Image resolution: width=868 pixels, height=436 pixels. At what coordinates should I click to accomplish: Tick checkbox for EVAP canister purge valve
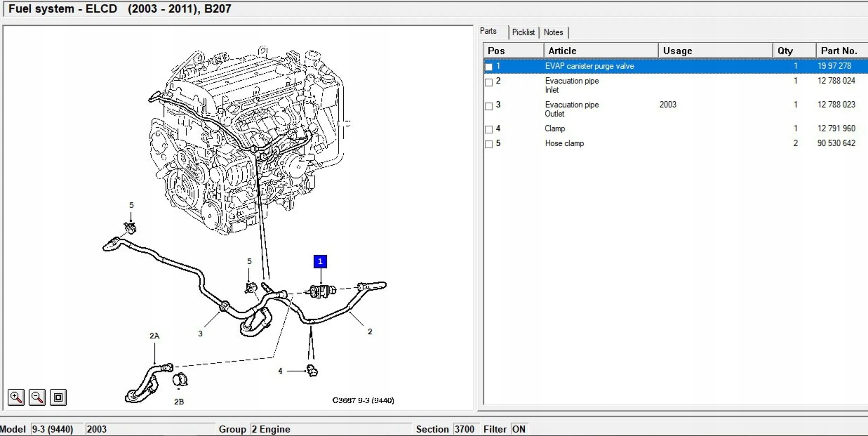489,67
